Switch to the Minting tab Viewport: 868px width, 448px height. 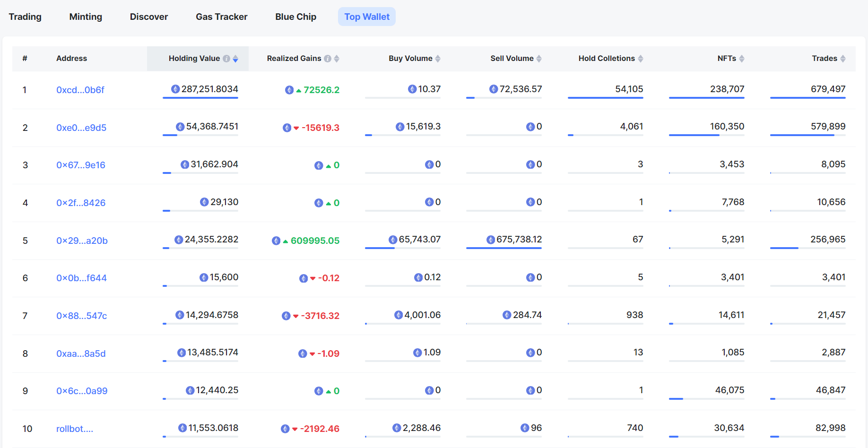(86, 17)
